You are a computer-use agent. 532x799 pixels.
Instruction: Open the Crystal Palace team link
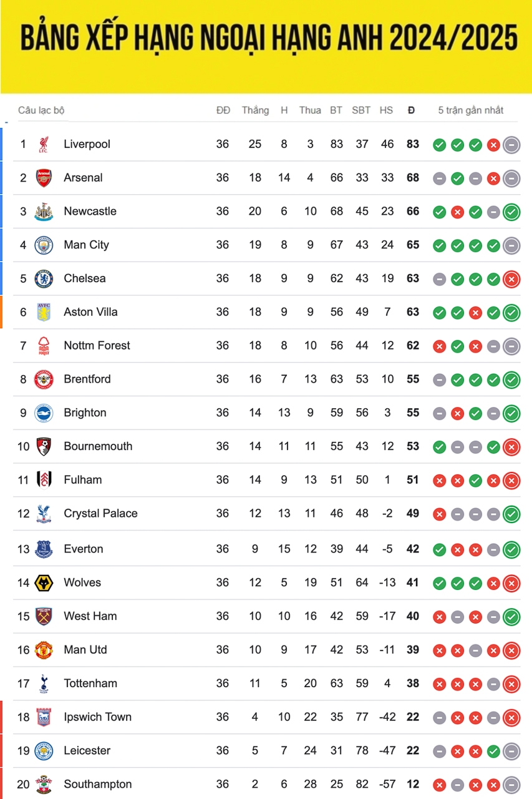point(100,514)
